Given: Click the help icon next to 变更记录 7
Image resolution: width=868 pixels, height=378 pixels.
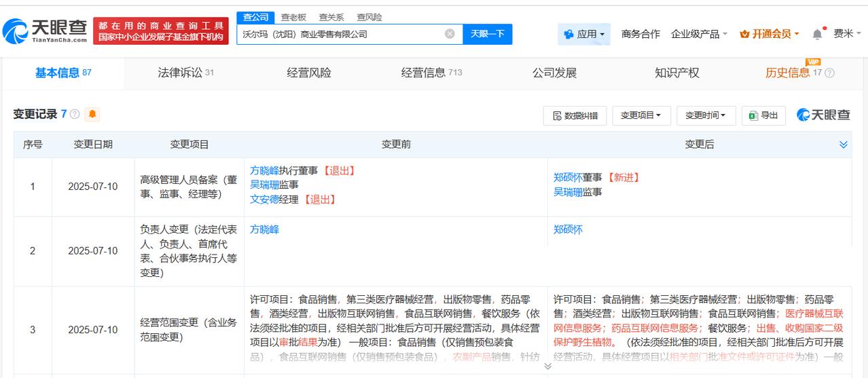Looking at the screenshot, I should point(75,114).
